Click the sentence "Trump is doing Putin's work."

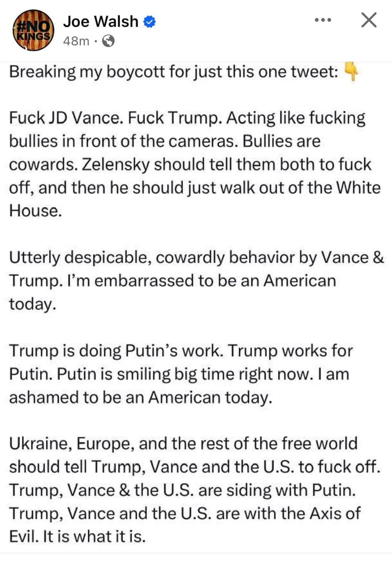click(116, 351)
